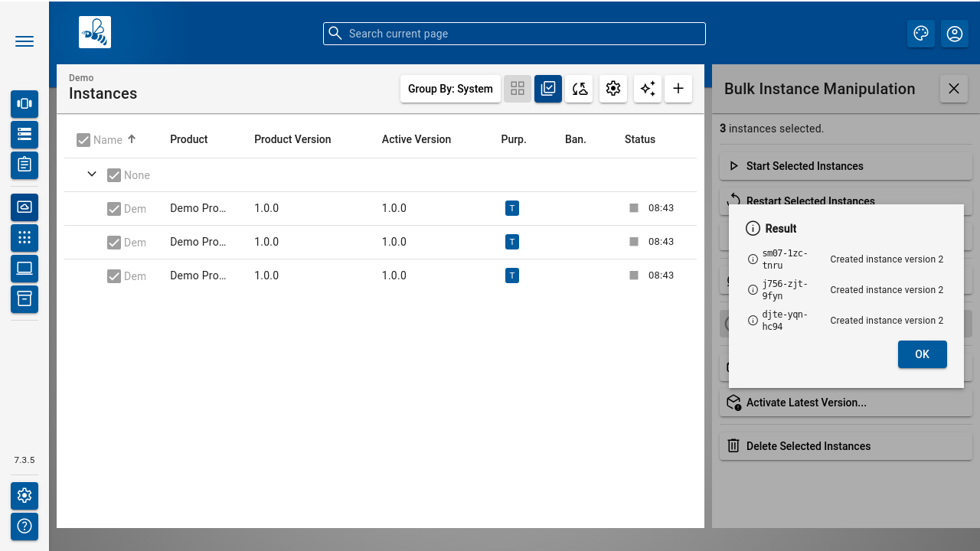The width and height of the screenshot is (980, 551).
Task: Sort by Ban. column header
Action: 576,139
